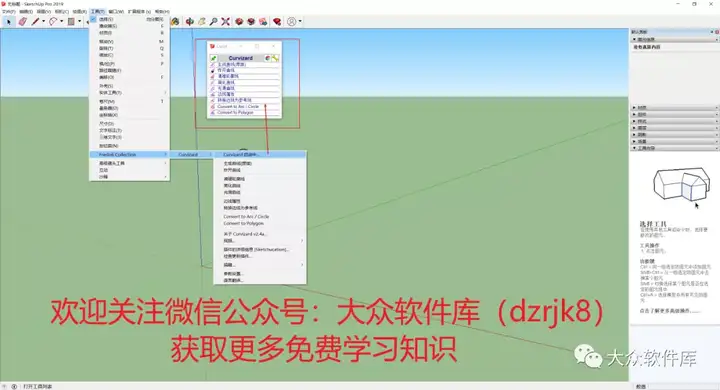720x390 pixels.
Task: Open the 扩展程序 menu
Action: point(139,11)
